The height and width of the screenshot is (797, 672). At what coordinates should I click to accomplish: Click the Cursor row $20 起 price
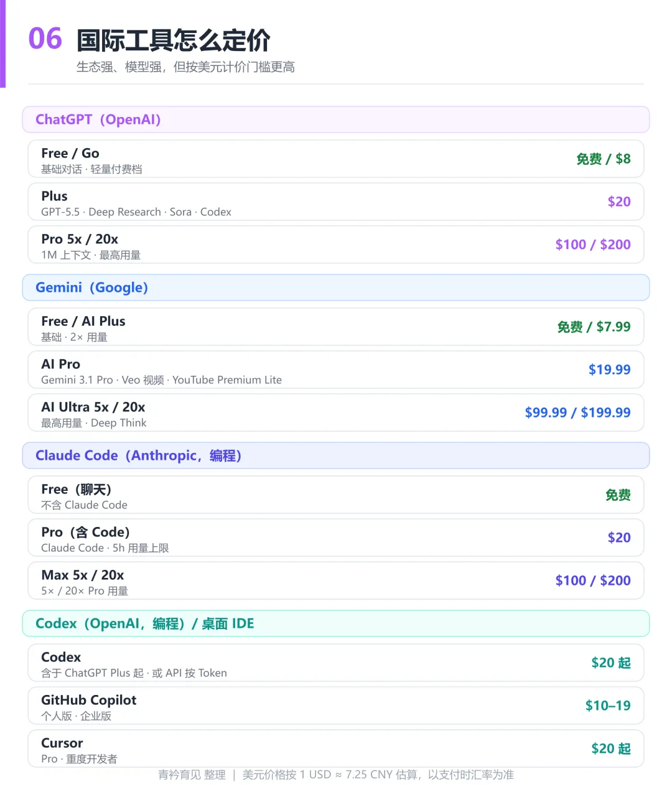[x=611, y=748]
